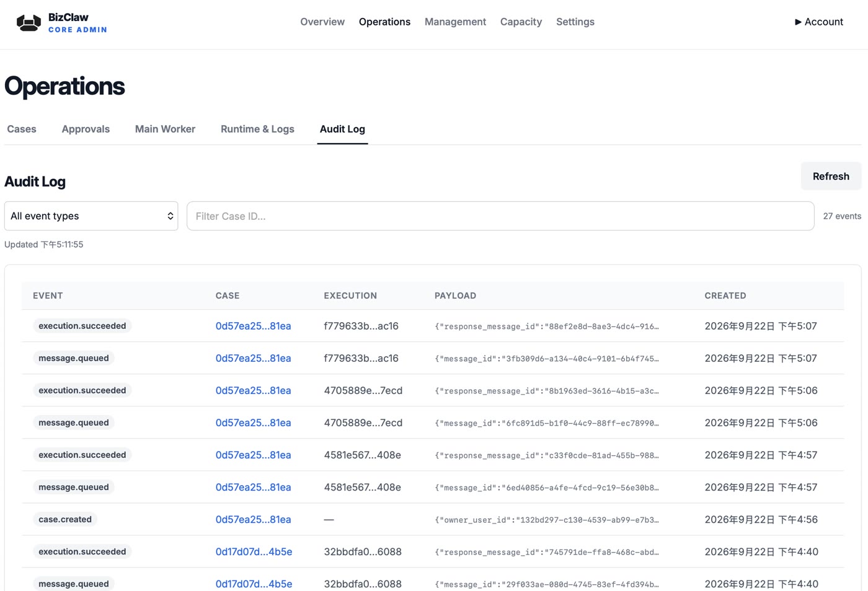Click payload with response_message_id 745791de
Image resolution: width=868 pixels, height=591 pixels.
pyautogui.click(x=546, y=552)
